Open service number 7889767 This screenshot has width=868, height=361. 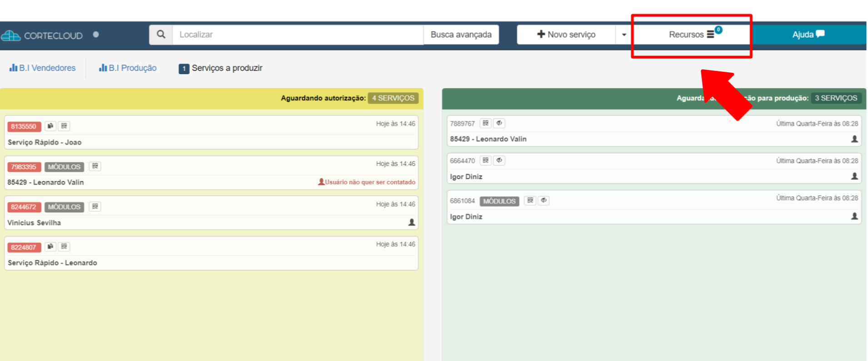(x=462, y=124)
